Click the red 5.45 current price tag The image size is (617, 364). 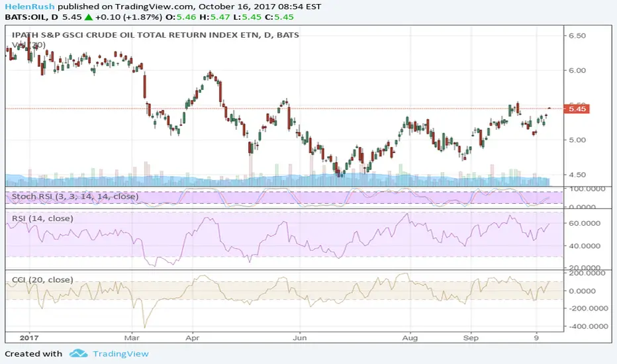(x=577, y=109)
